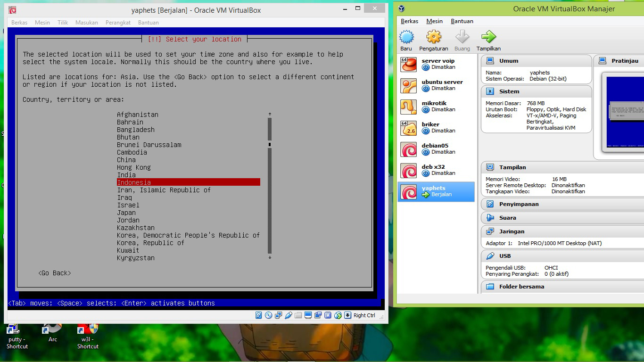Select Japan in the country list
644x362 pixels.
click(x=126, y=213)
